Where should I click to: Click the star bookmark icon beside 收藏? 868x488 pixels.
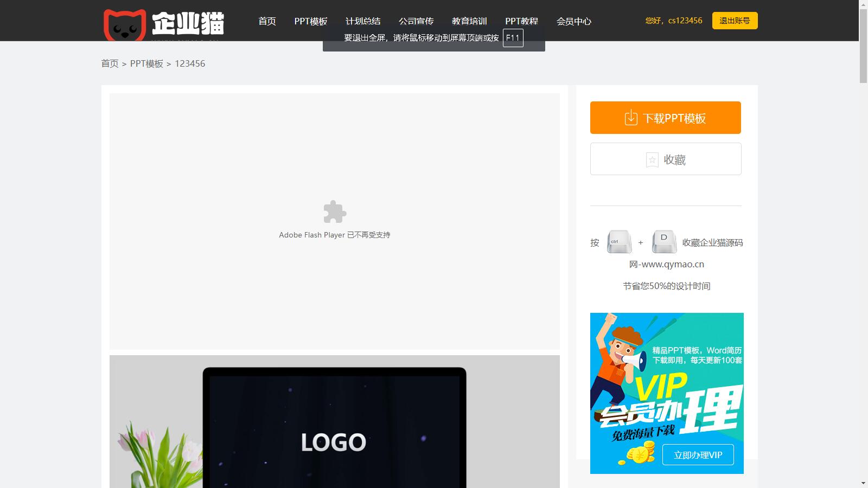652,159
